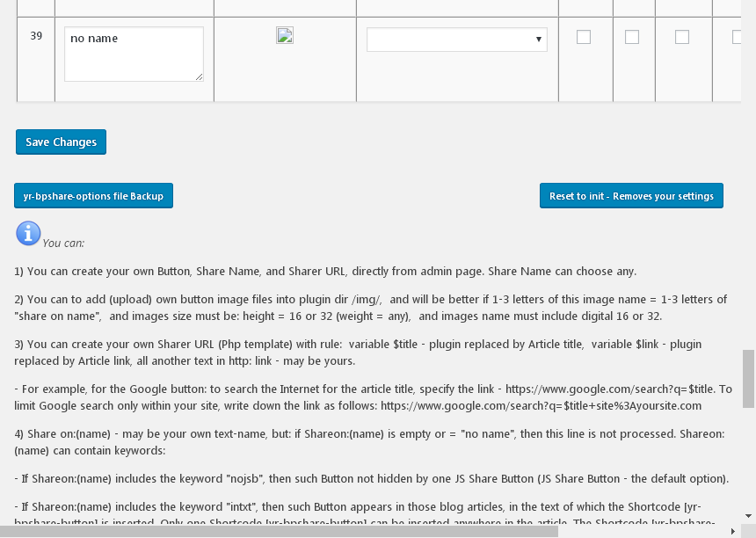Click the vertical scrollbar down arrow

click(748, 516)
